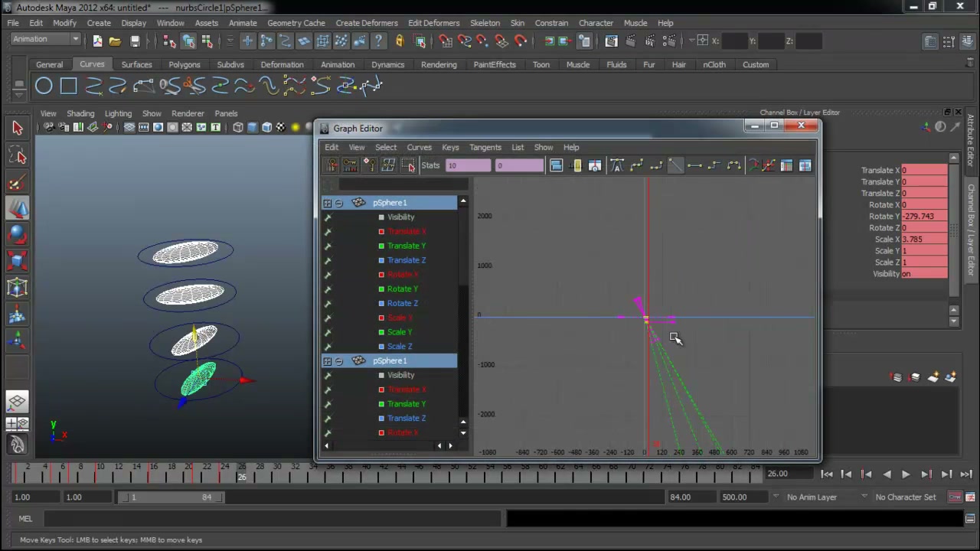The height and width of the screenshot is (551, 980).
Task: Open the Animate menu
Action: 243,23
